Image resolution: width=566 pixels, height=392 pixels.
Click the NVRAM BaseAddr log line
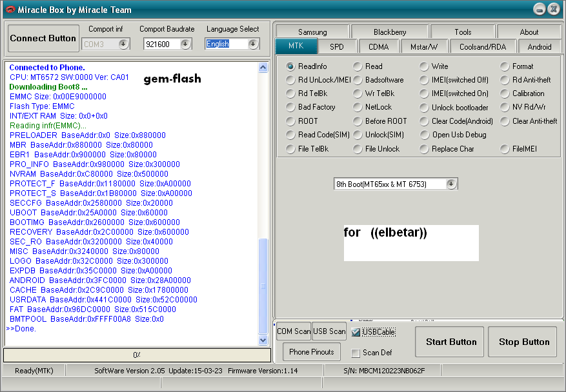click(89, 174)
